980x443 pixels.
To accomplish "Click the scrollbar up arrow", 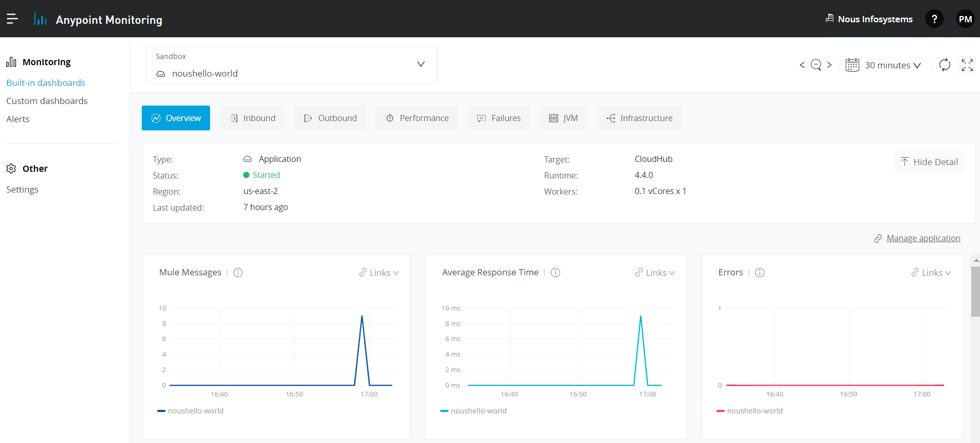I will pyautogui.click(x=976, y=260).
